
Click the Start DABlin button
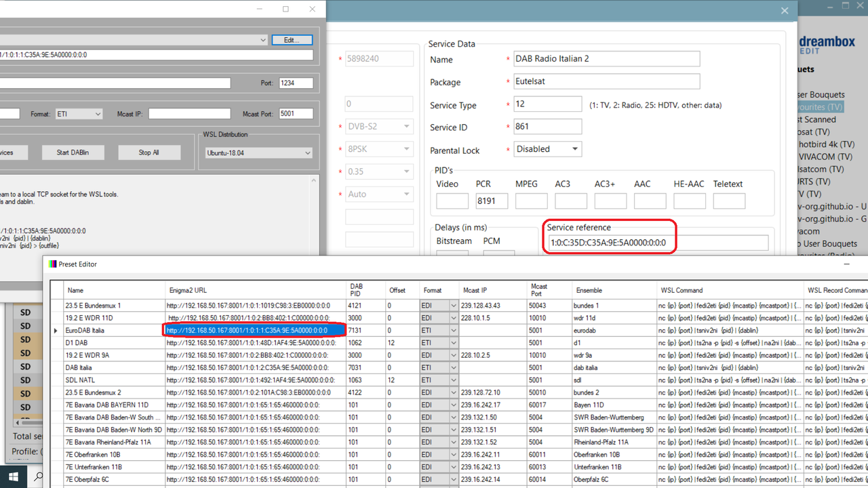click(72, 152)
